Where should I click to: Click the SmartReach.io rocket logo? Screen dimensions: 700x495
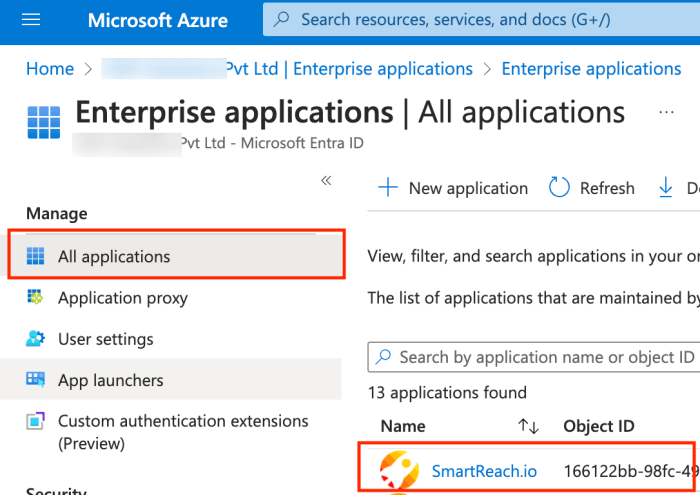399,470
